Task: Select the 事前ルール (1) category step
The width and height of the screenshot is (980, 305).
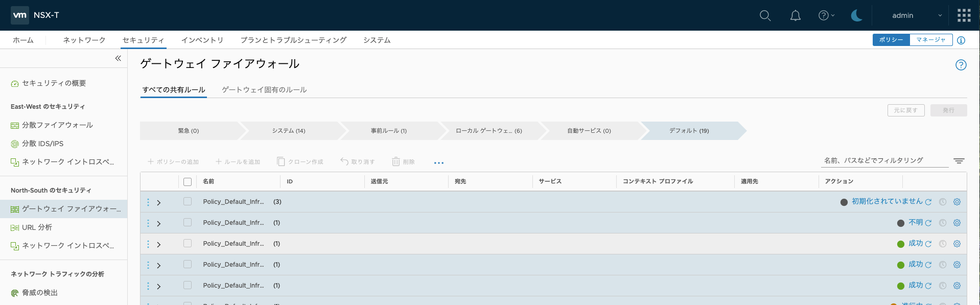Action: [389, 131]
